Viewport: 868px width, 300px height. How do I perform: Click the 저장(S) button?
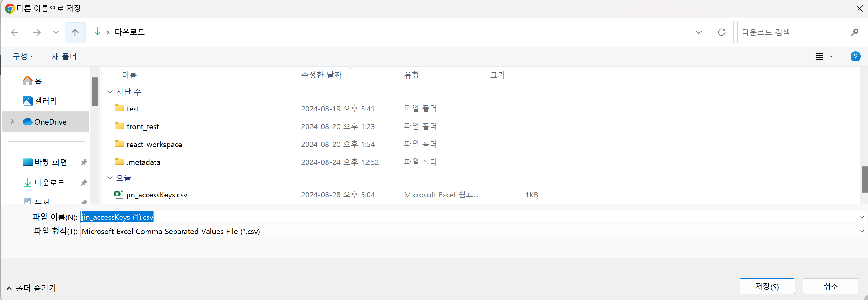(767, 286)
